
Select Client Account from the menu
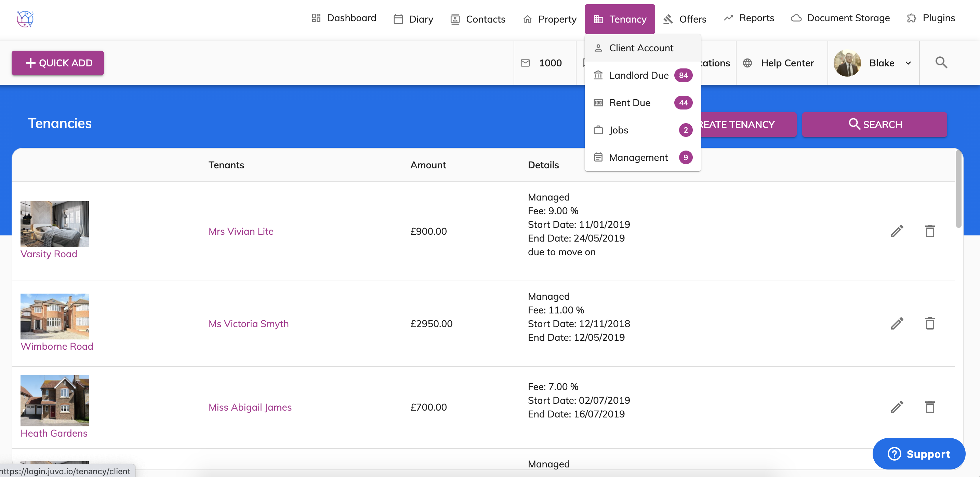coord(641,48)
